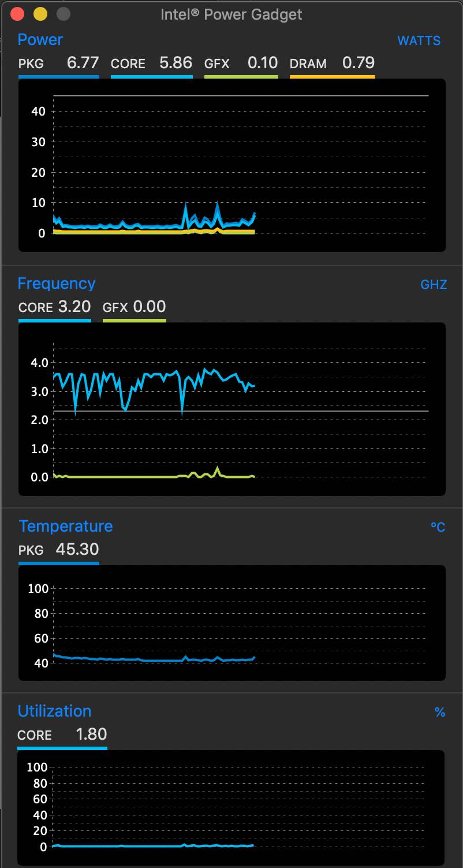Collapse the Frequency section header
Image resolution: width=463 pixels, height=868 pixels.
pos(57,284)
